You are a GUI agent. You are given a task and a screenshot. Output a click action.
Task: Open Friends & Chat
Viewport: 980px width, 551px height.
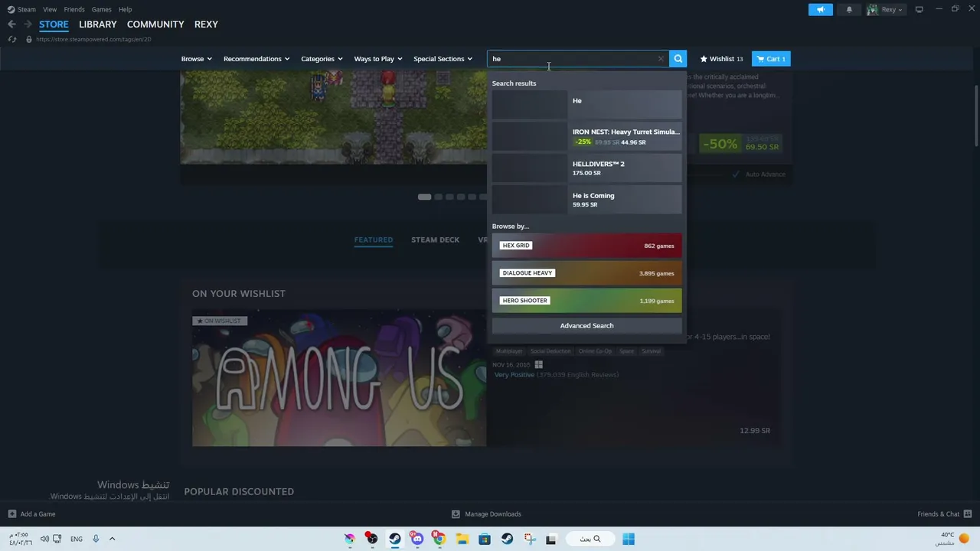click(x=939, y=514)
